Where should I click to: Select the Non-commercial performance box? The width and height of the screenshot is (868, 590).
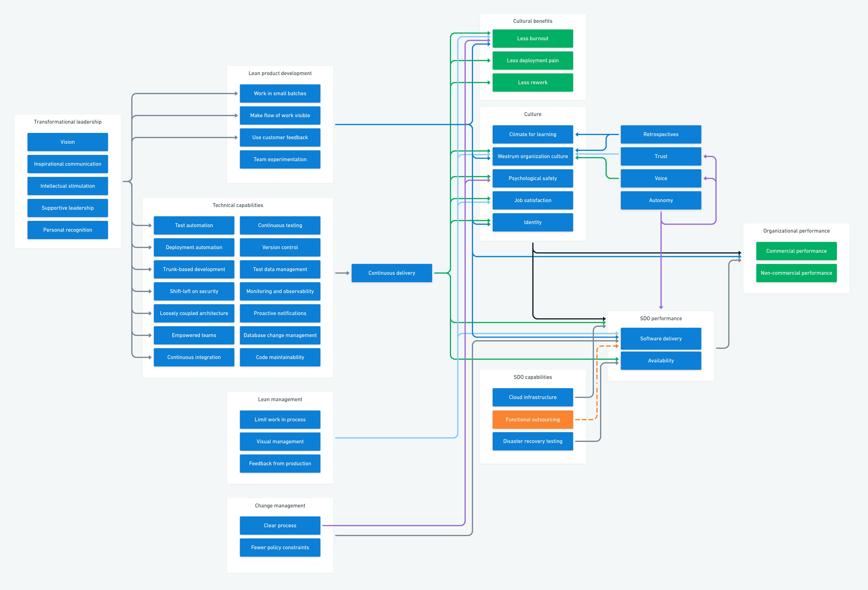[796, 273]
